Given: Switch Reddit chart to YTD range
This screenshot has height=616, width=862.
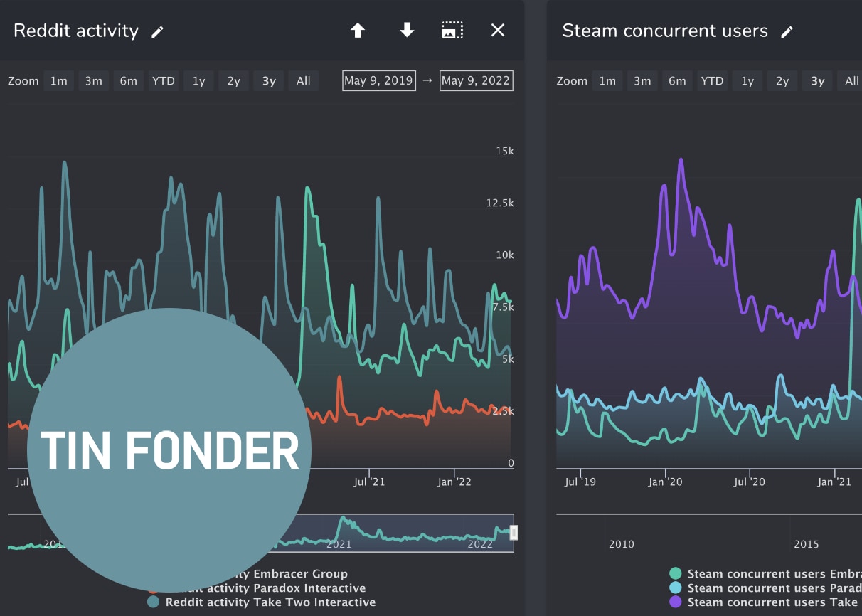Looking at the screenshot, I should pos(164,81).
